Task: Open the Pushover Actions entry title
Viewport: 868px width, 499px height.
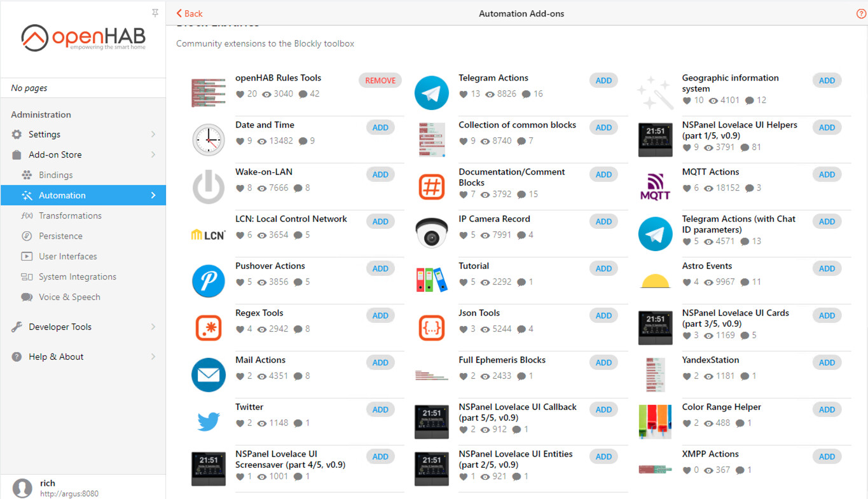Action: click(x=270, y=266)
